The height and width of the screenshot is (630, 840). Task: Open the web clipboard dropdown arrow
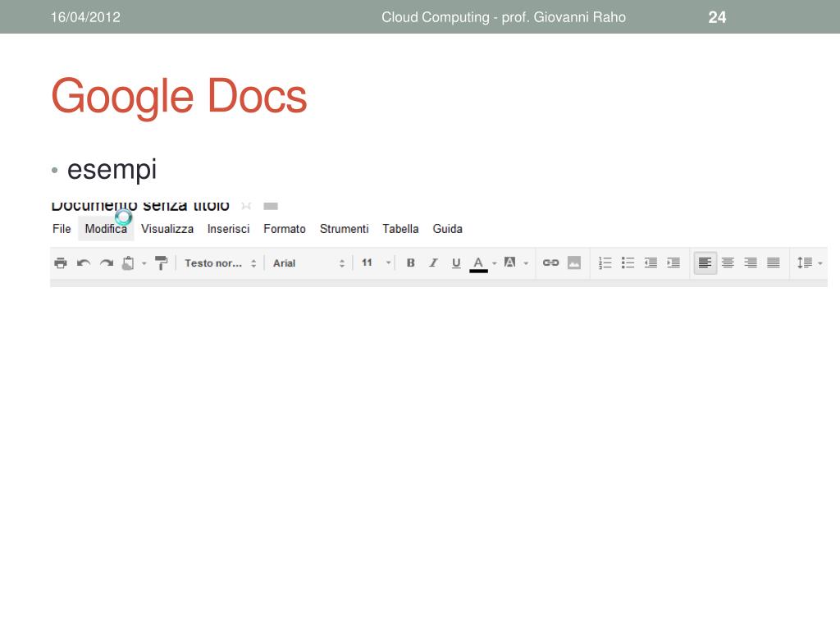point(144,263)
